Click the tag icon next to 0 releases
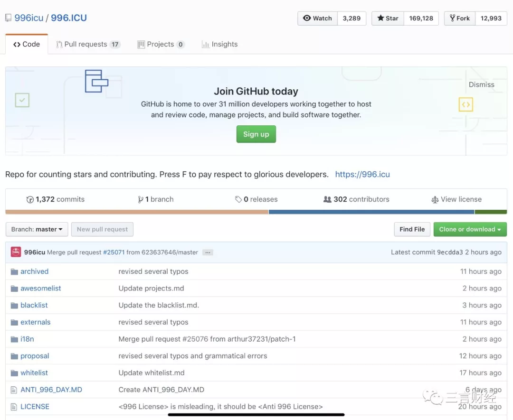 pos(238,199)
